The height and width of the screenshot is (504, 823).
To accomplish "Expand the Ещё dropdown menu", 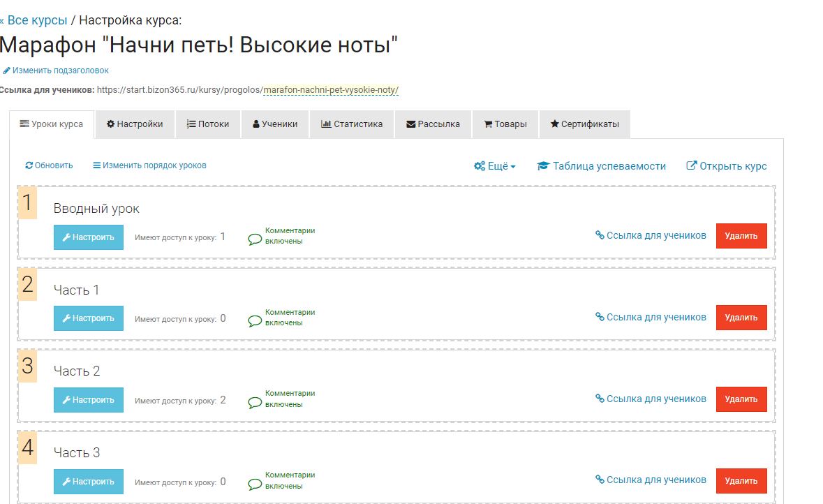I will tap(495, 166).
